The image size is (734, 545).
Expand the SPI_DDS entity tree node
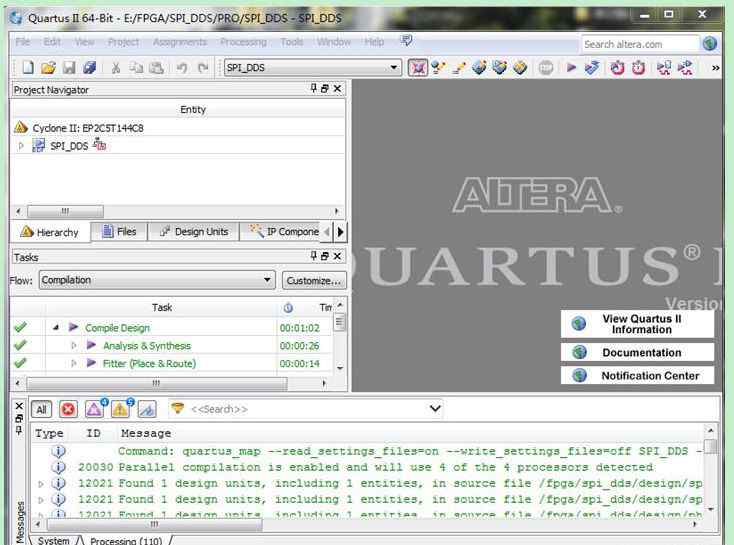coord(21,146)
